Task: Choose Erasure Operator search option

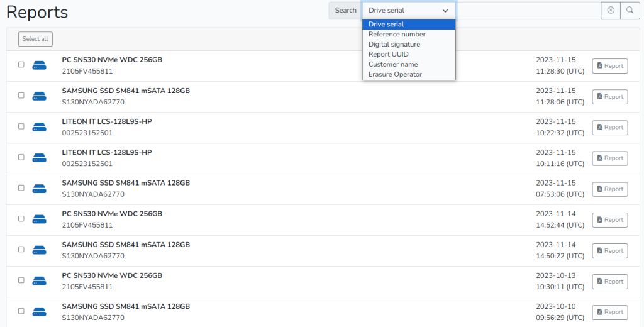Action: (409, 74)
